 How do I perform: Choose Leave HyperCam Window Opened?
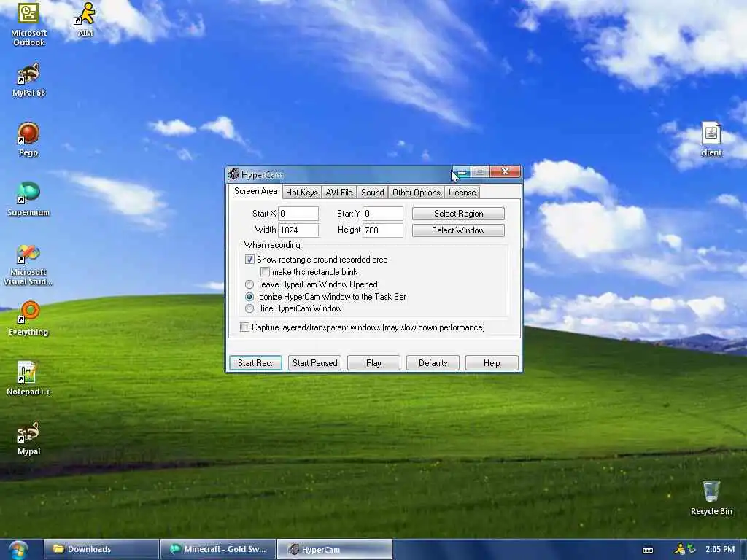(249, 284)
